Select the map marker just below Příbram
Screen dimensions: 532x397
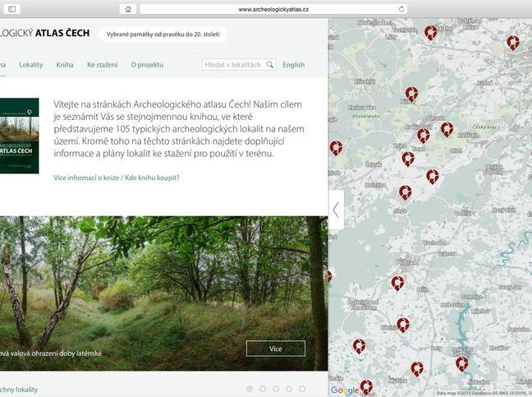point(397,283)
